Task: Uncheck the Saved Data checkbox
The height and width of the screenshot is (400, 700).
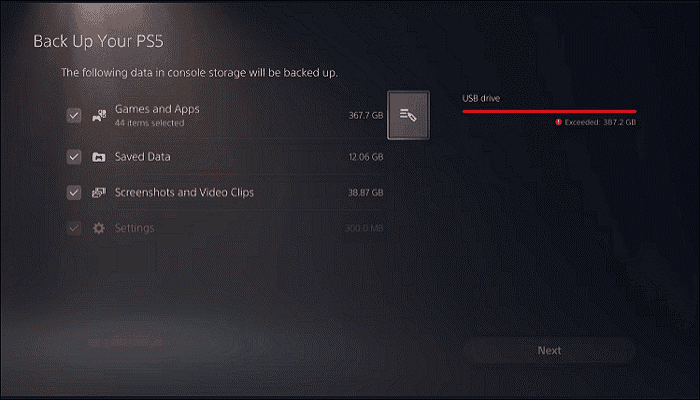Action: click(x=74, y=157)
